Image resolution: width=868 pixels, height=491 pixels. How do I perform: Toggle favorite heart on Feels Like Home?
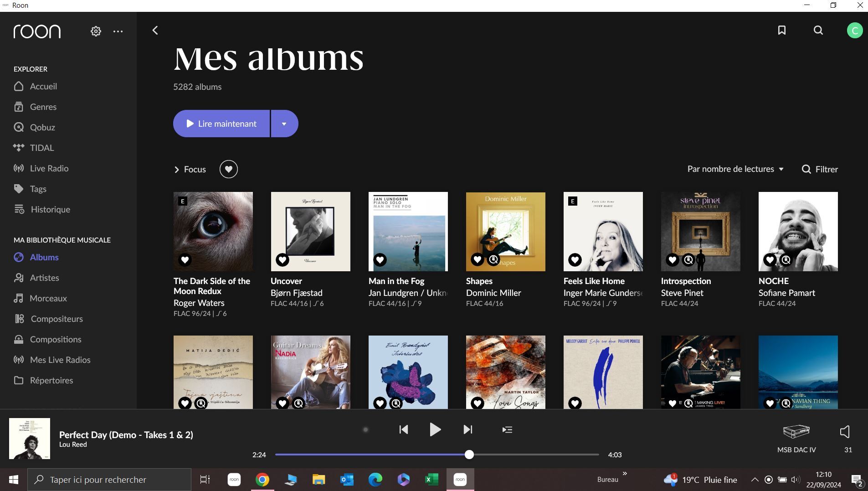pyautogui.click(x=575, y=260)
